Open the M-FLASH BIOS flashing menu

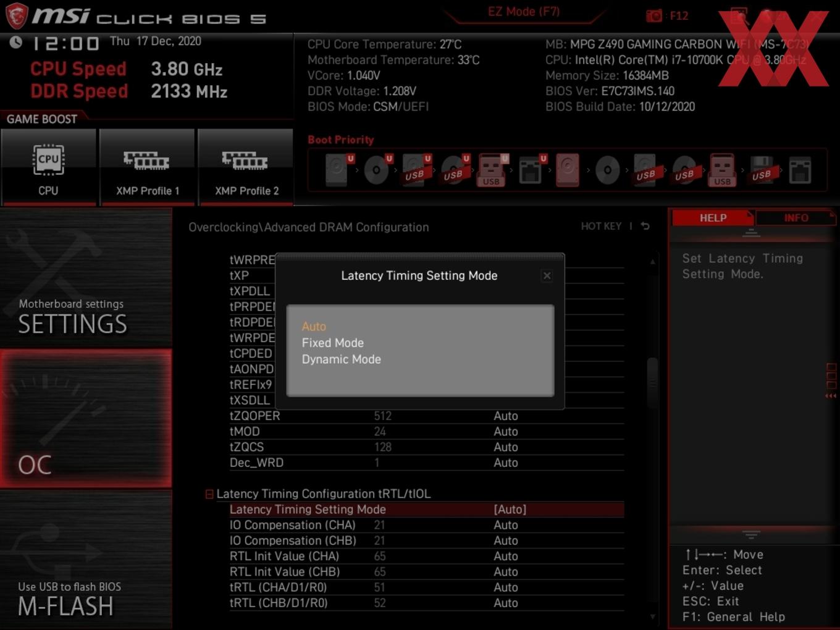tap(86, 560)
